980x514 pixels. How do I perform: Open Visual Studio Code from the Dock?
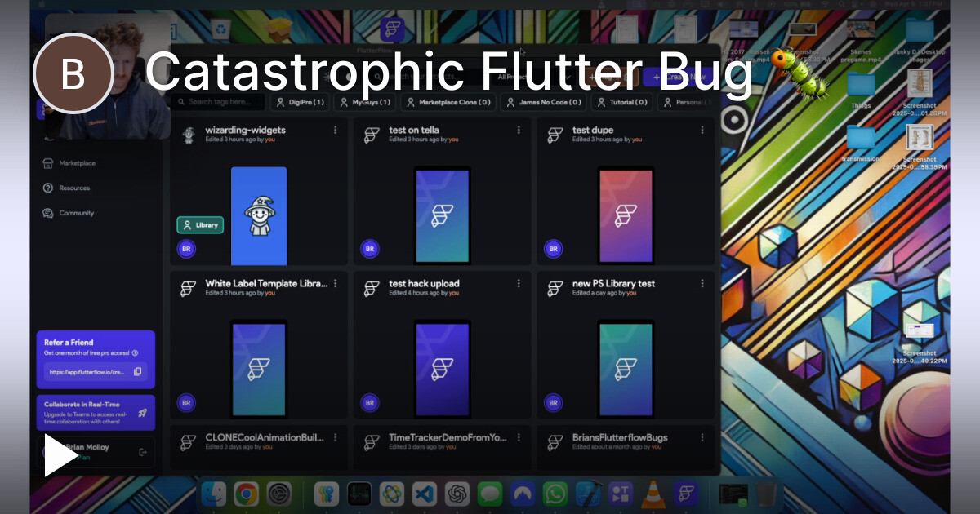point(423,494)
